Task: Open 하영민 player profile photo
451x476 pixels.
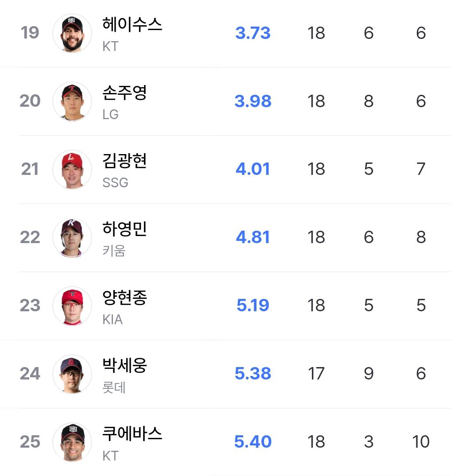Action: [x=72, y=238]
